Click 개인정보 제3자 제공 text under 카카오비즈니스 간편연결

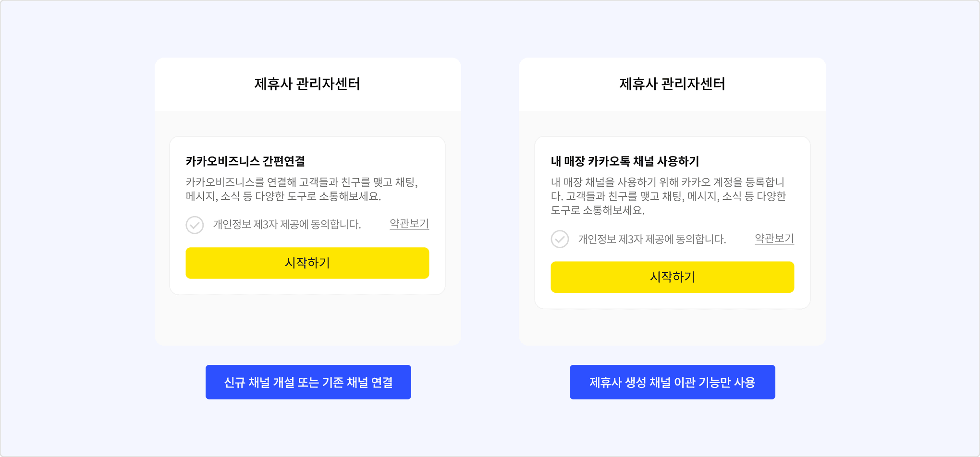[x=287, y=225]
